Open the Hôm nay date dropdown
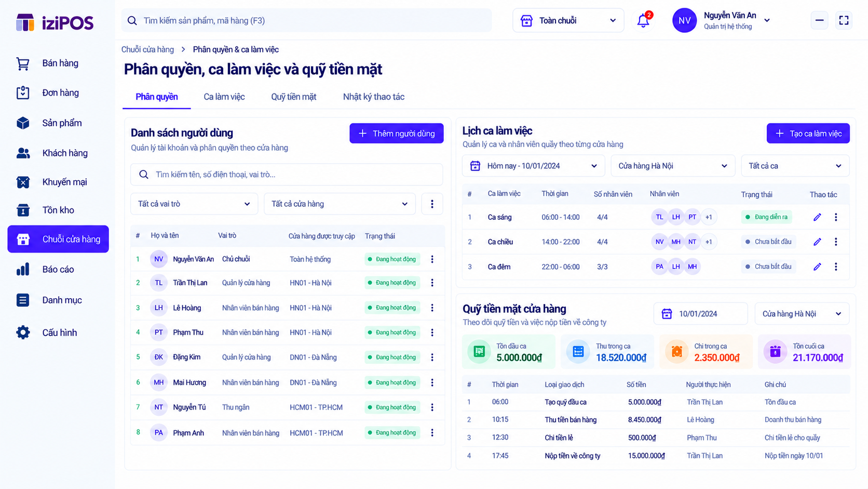The width and height of the screenshot is (868, 489). (534, 166)
